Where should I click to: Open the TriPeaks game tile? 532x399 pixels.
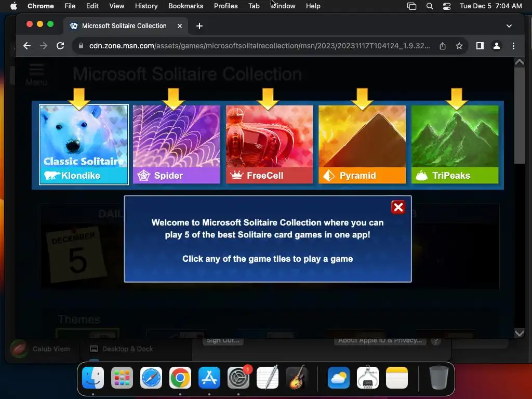pyautogui.click(x=455, y=144)
